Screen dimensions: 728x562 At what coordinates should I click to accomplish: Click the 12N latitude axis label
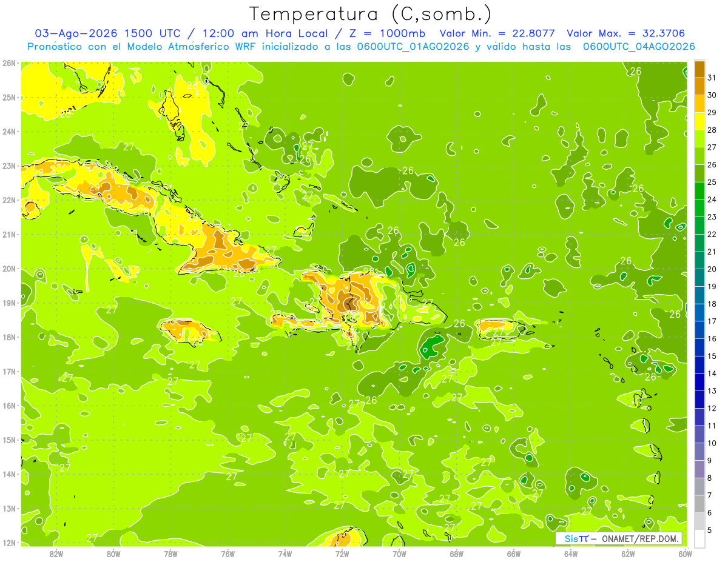[x=8, y=543]
